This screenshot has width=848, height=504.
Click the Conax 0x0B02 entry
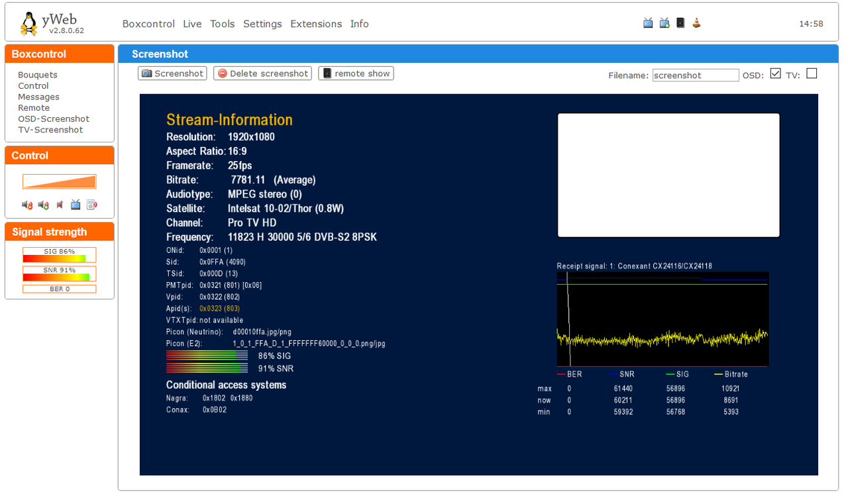(196, 410)
